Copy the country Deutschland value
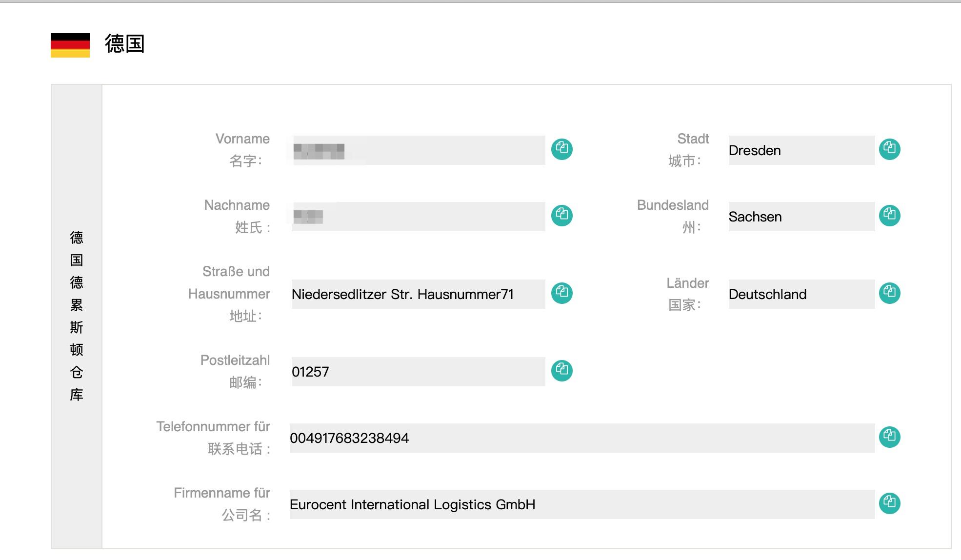 (x=889, y=293)
